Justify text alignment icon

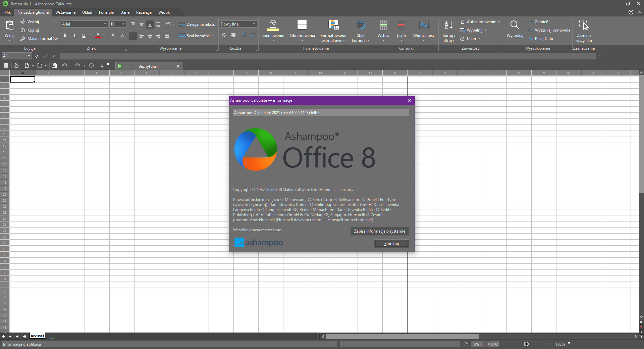167,36
